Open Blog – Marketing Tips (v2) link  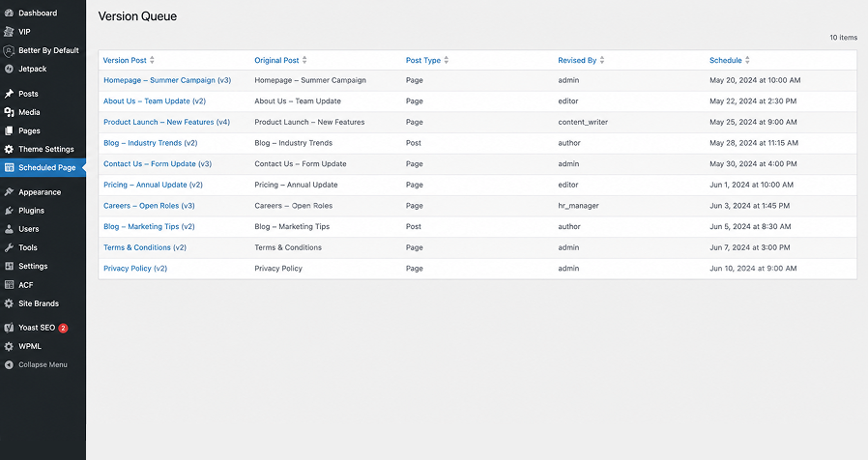point(150,226)
